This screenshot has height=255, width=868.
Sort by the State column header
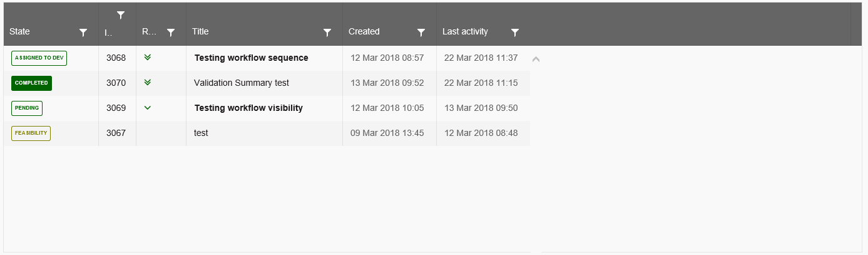coord(20,31)
